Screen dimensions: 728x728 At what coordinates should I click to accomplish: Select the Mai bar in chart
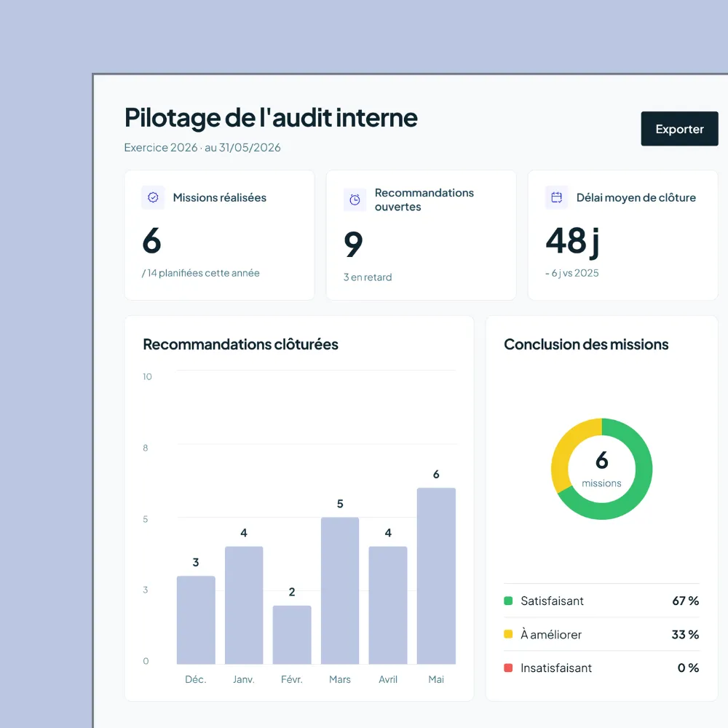coord(436,576)
